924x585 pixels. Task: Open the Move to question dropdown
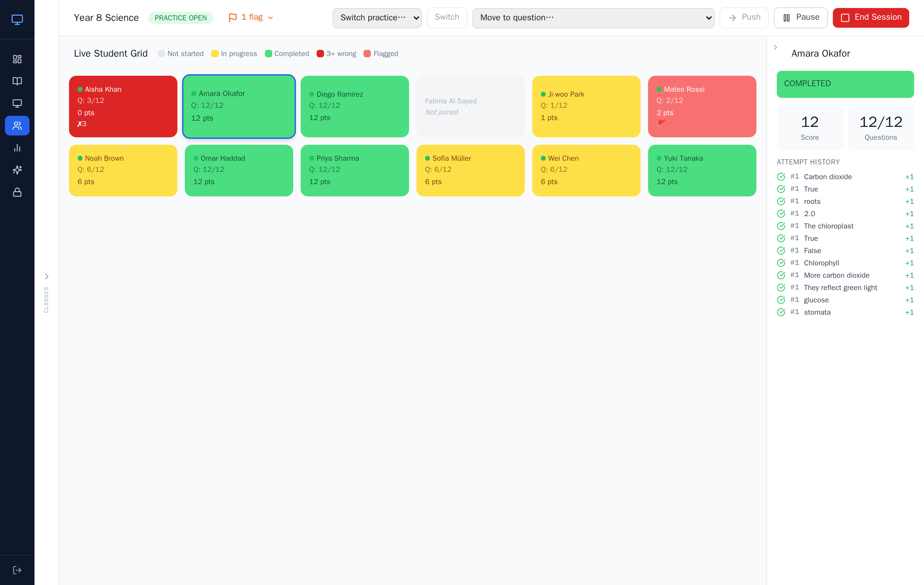(x=593, y=18)
